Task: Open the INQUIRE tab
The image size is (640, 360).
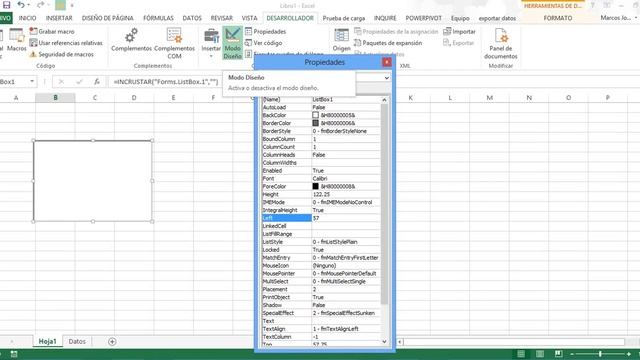Action: pyautogui.click(x=385, y=18)
